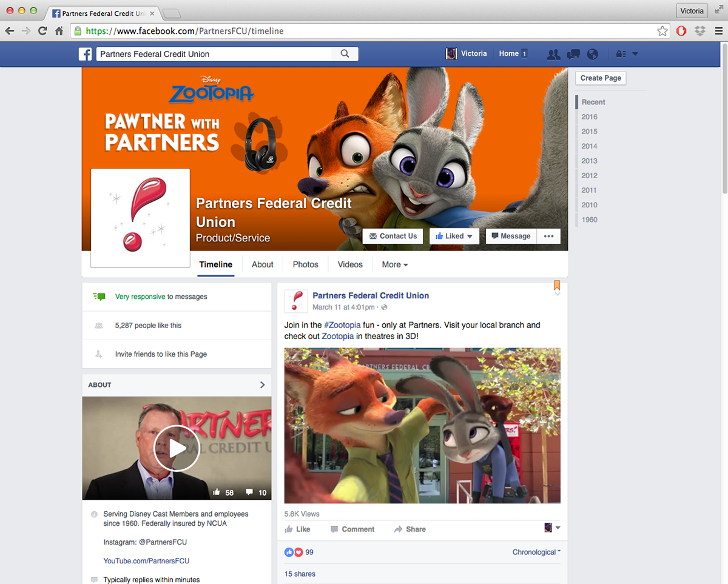Click the Create Page button

pyautogui.click(x=601, y=78)
